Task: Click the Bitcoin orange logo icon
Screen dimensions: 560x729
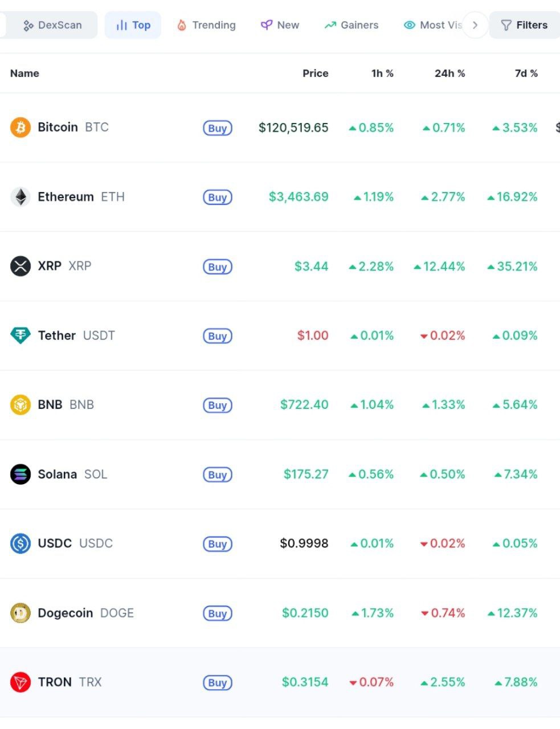Action: tap(21, 127)
